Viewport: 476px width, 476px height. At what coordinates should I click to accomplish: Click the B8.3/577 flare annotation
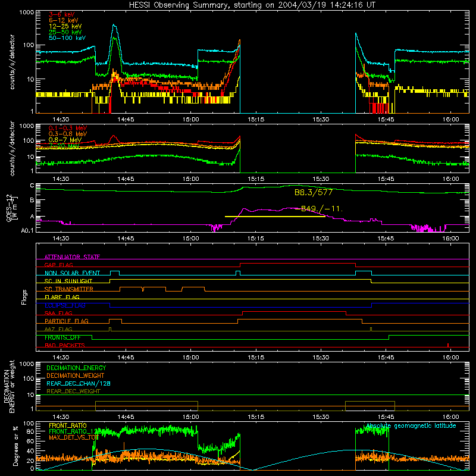point(314,192)
